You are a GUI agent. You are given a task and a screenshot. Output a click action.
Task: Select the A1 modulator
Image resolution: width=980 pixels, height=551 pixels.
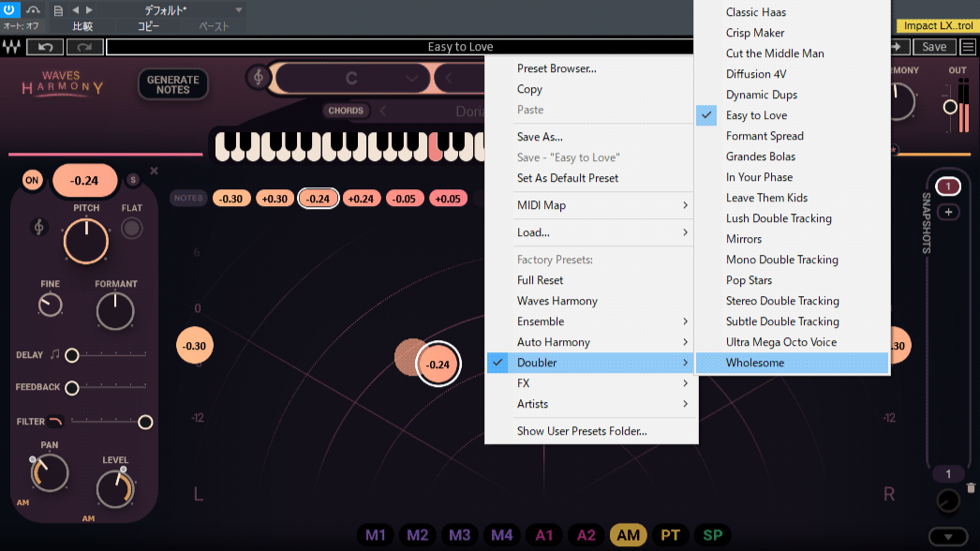[x=544, y=535]
